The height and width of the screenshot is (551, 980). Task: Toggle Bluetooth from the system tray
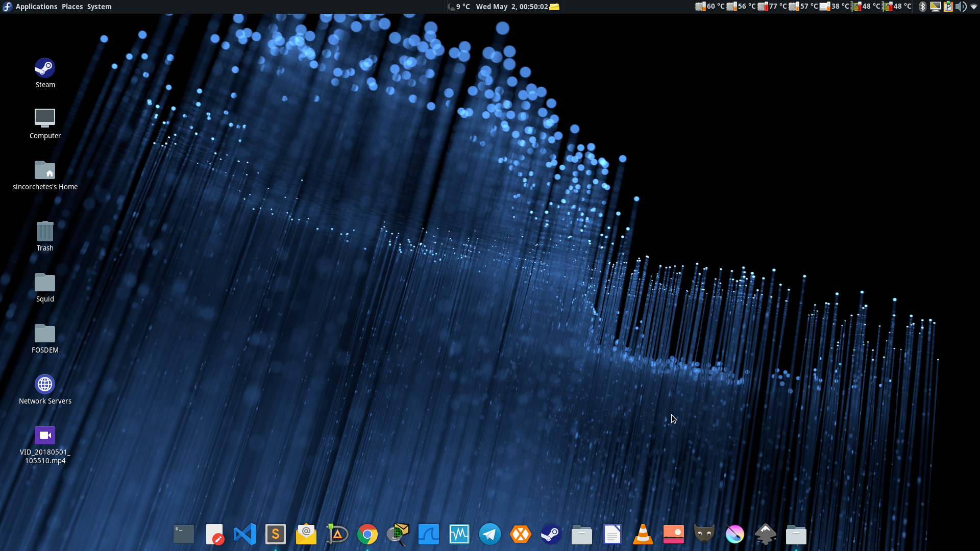tap(923, 7)
